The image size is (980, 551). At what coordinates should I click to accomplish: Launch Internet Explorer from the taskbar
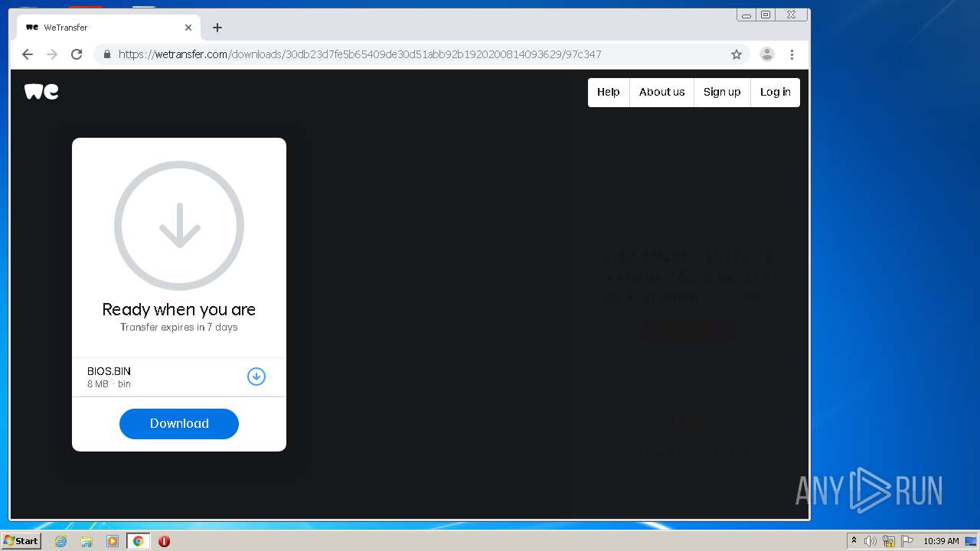61,541
